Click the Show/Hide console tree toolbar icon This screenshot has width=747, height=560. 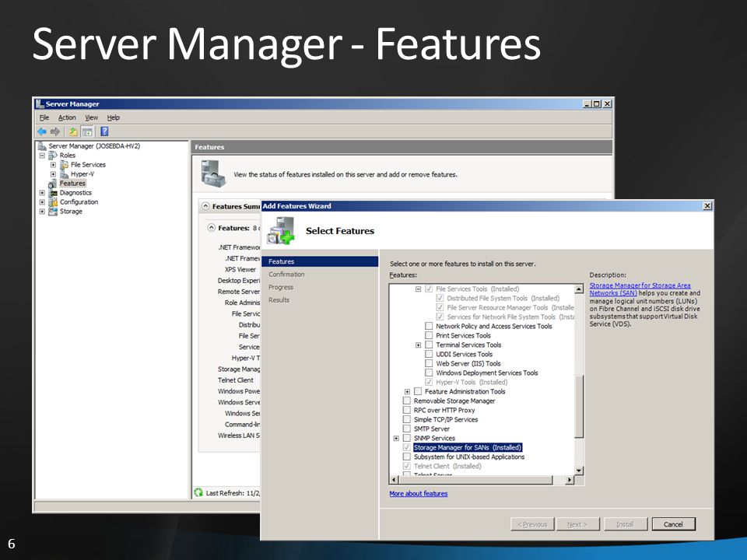86,131
